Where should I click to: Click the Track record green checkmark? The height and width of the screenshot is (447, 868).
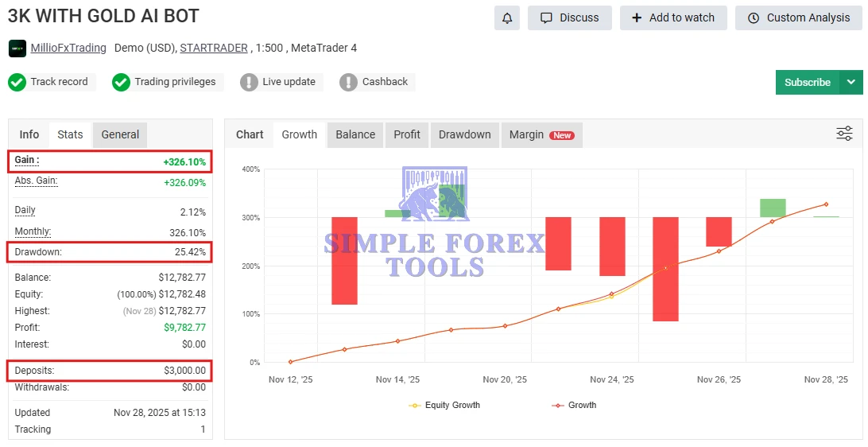[17, 82]
